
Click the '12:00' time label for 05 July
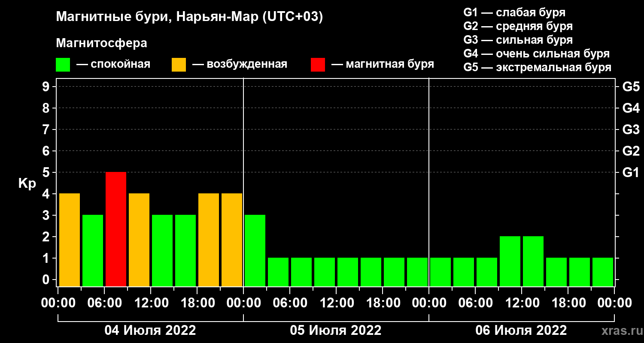[x=336, y=303]
